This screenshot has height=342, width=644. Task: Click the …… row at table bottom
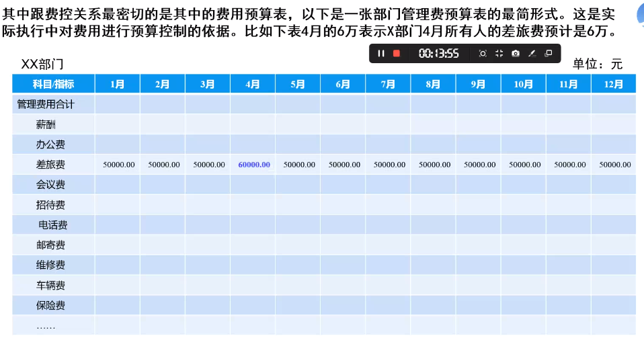(46, 327)
